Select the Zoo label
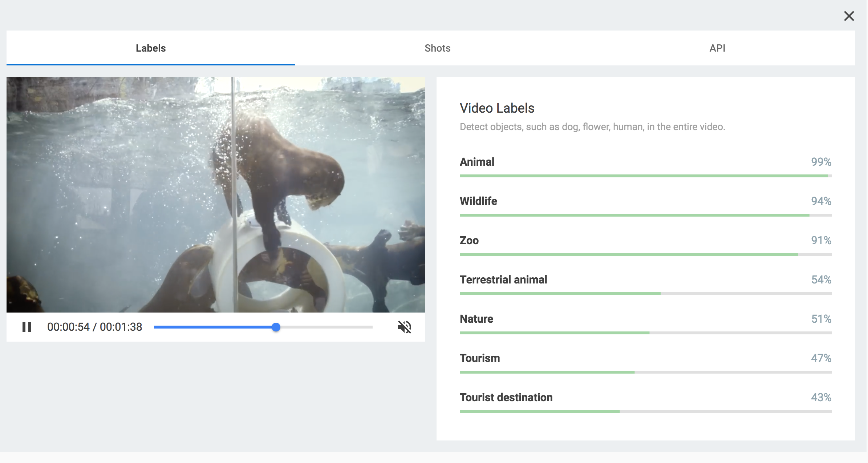Image resolution: width=868 pixels, height=463 pixels. click(x=469, y=240)
